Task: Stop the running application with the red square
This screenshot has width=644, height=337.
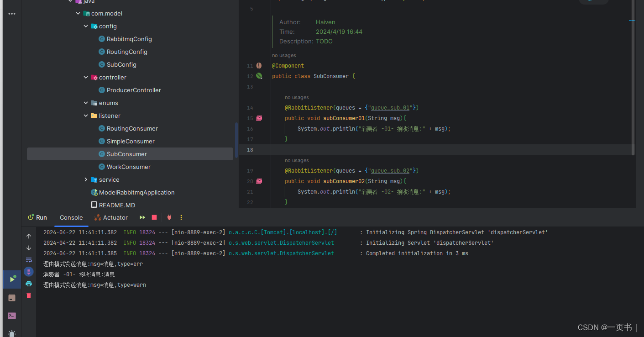Action: tap(154, 217)
